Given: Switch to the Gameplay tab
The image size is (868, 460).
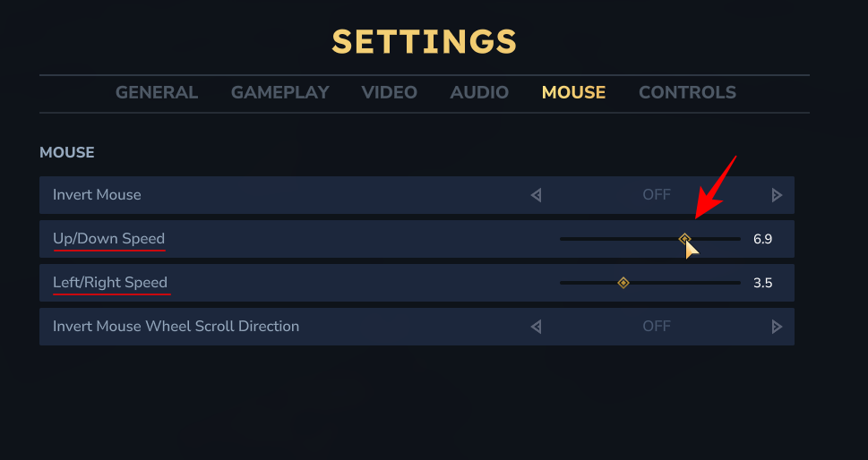Looking at the screenshot, I should click(280, 92).
